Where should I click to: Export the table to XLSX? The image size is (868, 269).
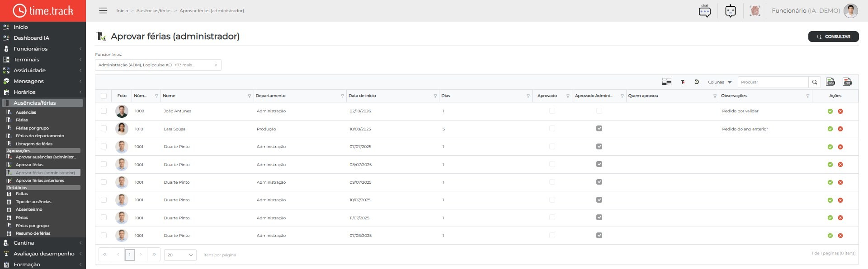[x=830, y=82]
